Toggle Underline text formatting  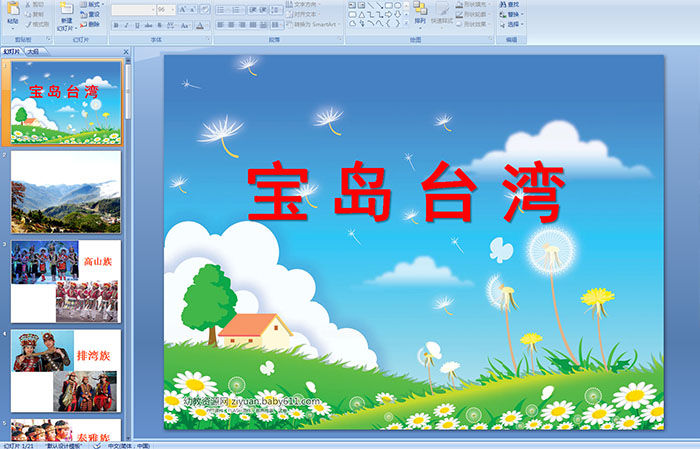coord(138,25)
